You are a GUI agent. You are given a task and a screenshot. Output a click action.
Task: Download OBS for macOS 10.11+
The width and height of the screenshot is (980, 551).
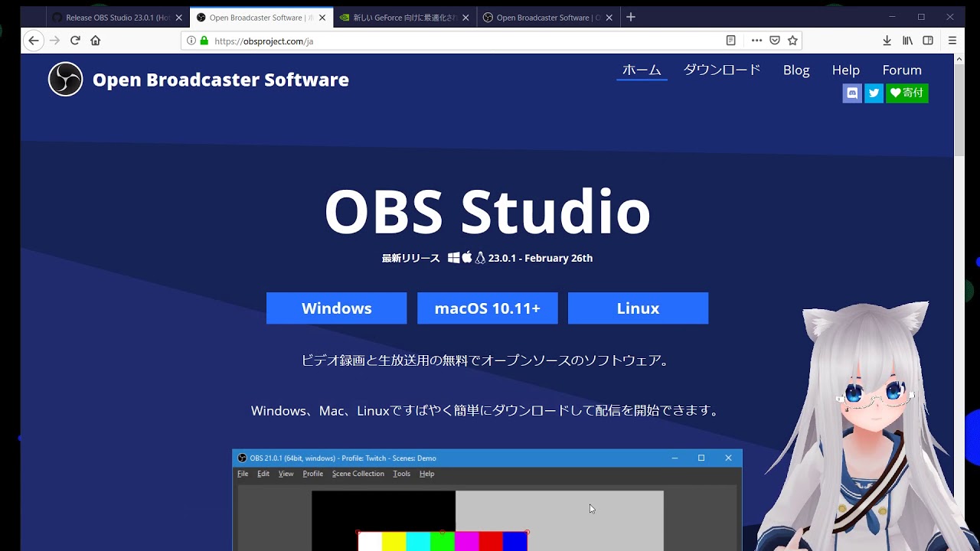(488, 308)
